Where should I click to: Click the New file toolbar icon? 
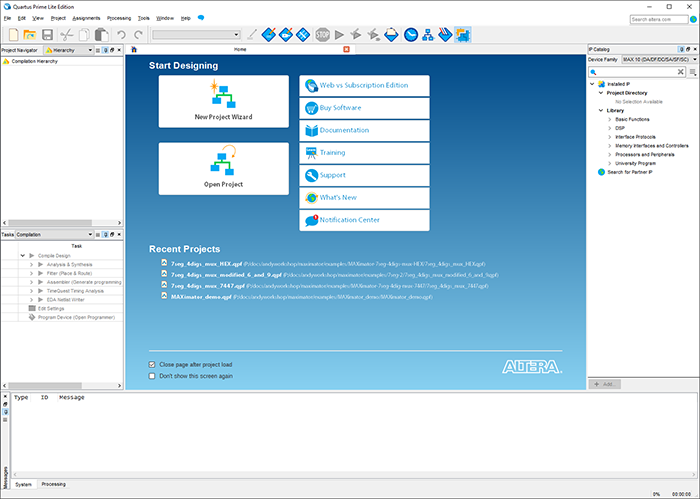[13, 34]
